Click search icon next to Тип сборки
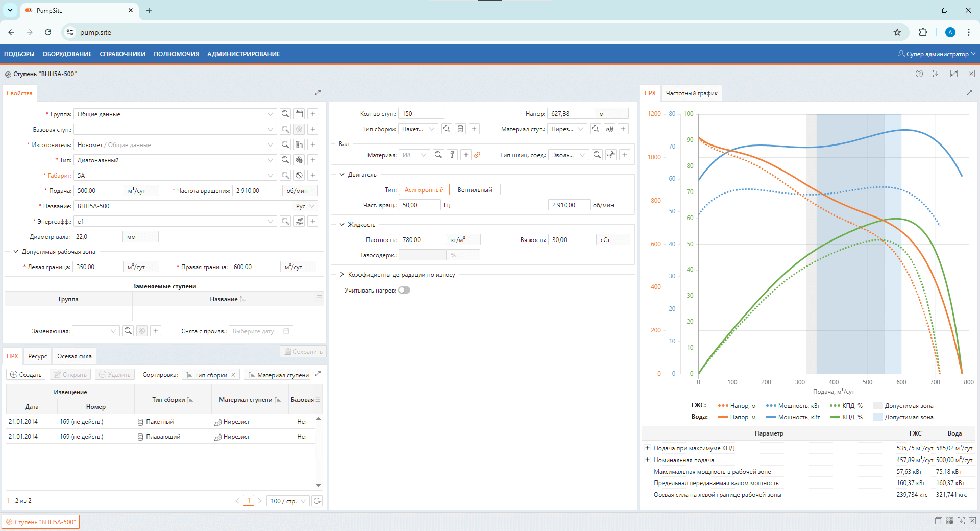The image size is (980, 531). click(447, 129)
